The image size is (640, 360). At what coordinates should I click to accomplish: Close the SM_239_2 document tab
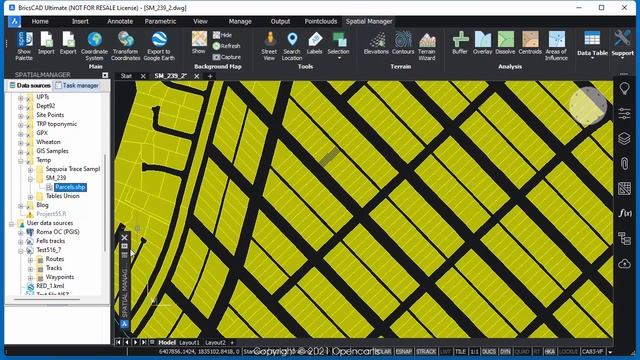[197, 76]
